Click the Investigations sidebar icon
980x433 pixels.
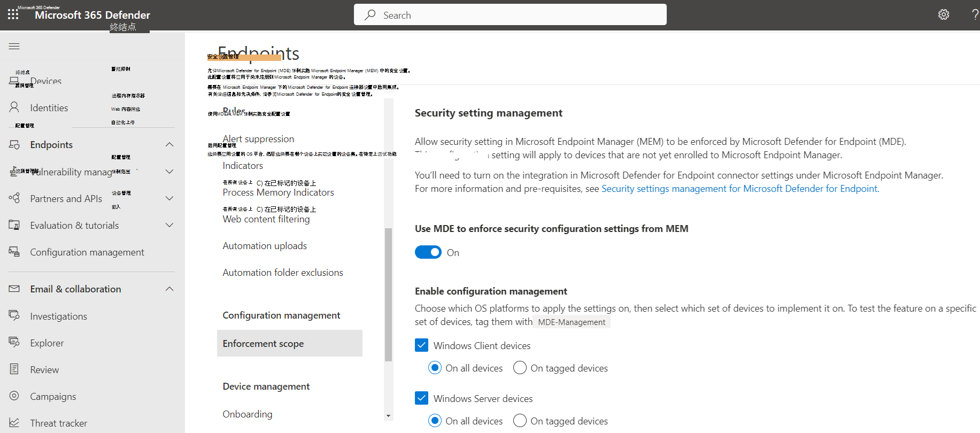[14, 315]
